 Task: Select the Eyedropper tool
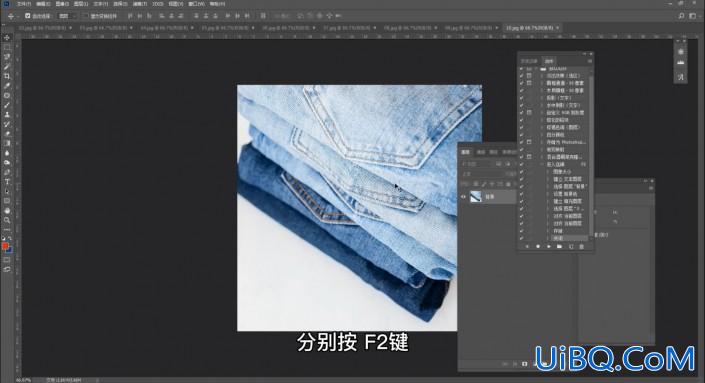tap(7, 85)
